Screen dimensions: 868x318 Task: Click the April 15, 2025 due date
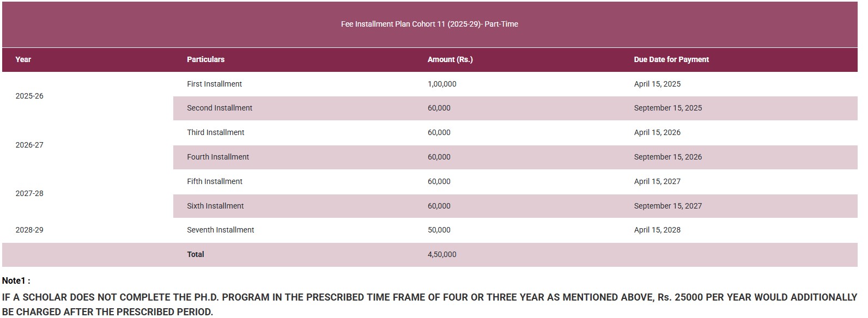click(657, 84)
